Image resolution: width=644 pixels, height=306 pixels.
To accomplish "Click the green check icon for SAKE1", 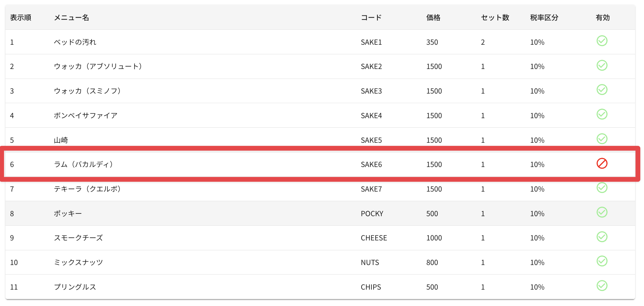I will (x=602, y=41).
